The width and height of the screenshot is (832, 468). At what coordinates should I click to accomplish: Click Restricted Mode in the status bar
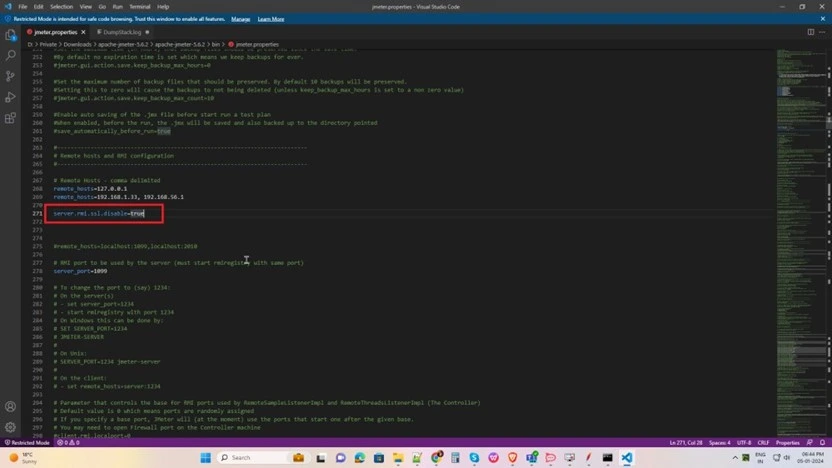tap(27, 443)
